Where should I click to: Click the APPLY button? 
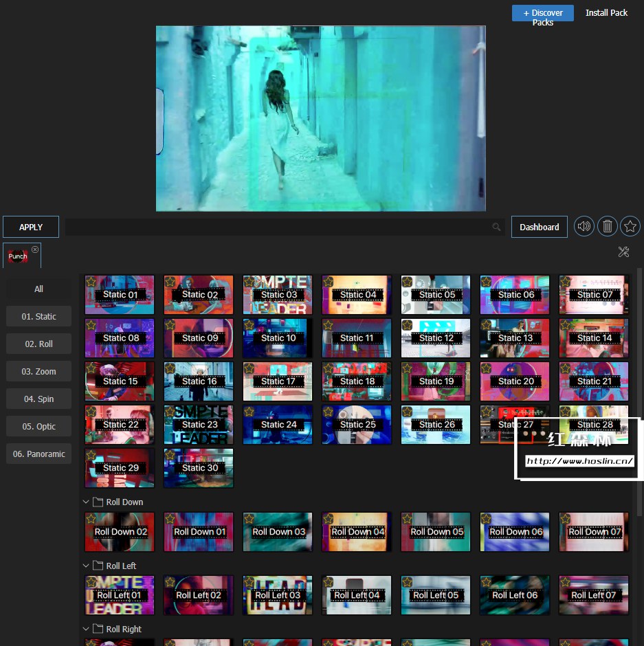click(x=31, y=227)
